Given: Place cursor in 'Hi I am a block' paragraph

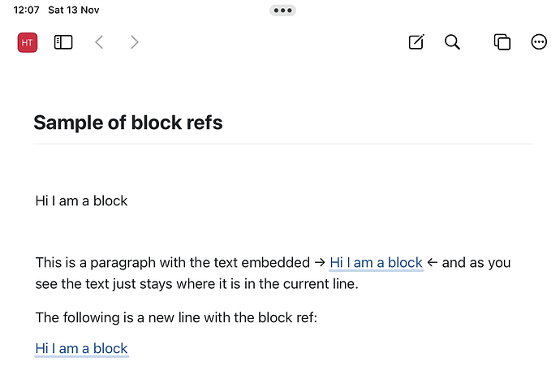Looking at the screenshot, I should 81,201.
